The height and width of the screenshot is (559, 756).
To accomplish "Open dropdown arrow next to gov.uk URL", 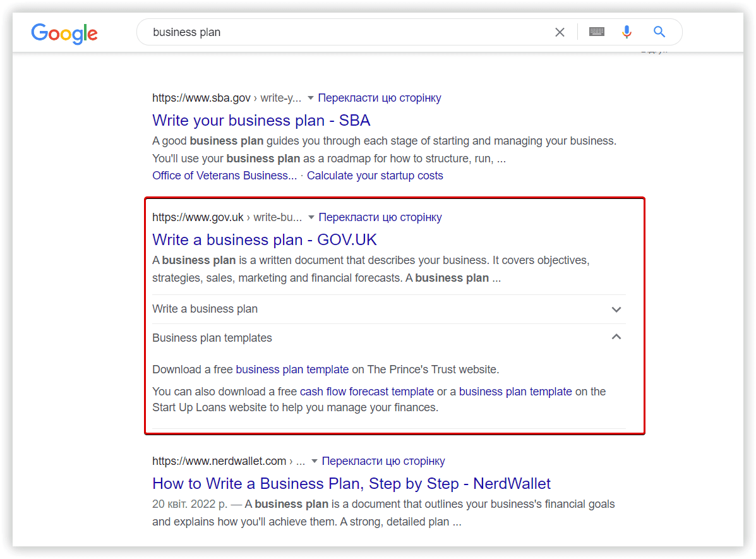I will 311,218.
